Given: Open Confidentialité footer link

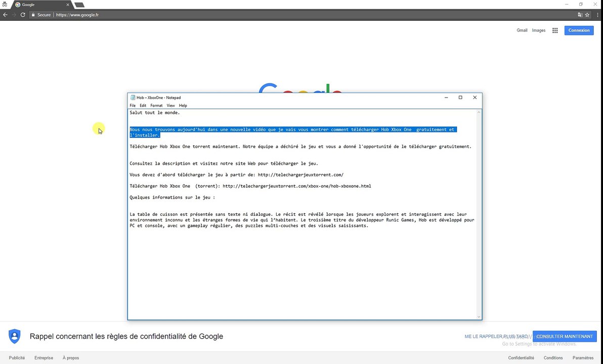Looking at the screenshot, I should click(521, 358).
